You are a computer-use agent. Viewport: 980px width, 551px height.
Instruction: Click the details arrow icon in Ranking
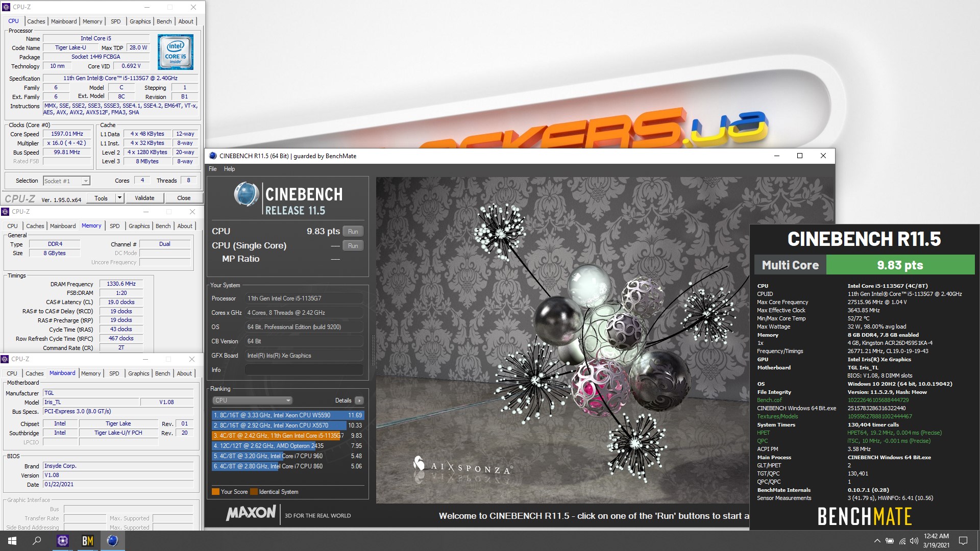(x=359, y=400)
